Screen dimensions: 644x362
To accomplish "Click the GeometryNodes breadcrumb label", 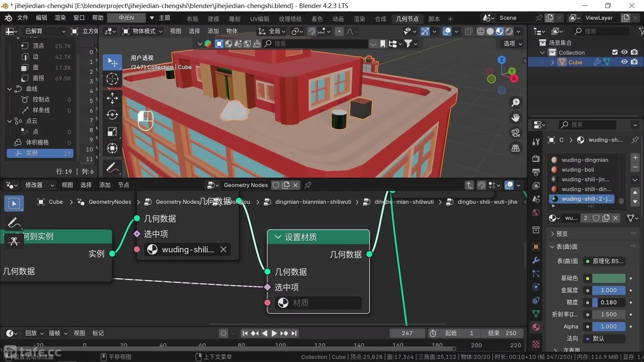I will coord(110,202).
